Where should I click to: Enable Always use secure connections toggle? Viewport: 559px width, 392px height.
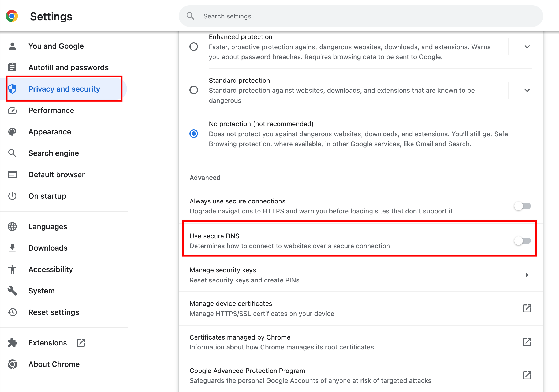tap(522, 206)
